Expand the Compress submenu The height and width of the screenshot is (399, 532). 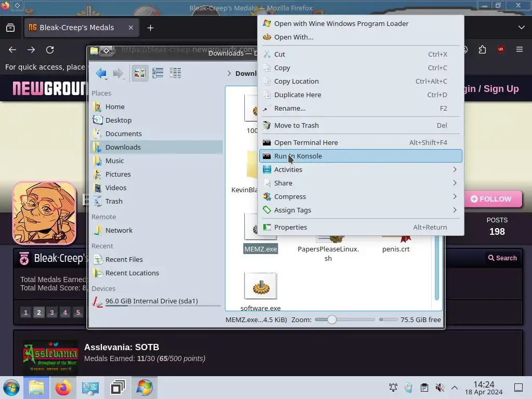coord(361,196)
